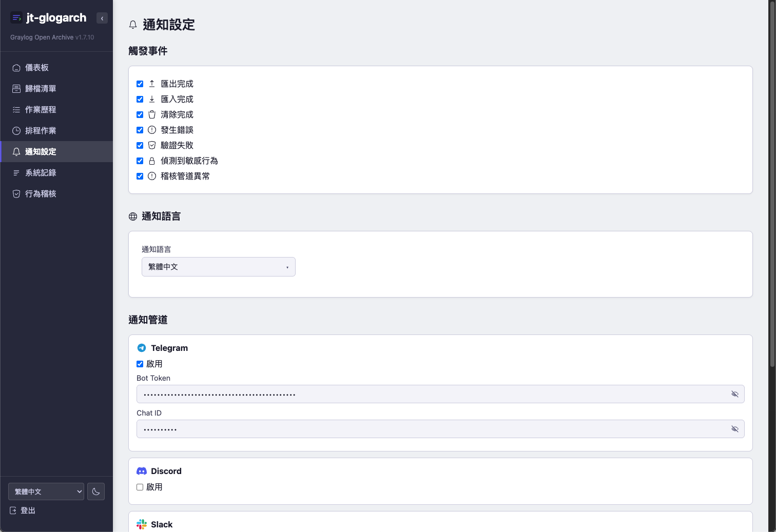Uncheck the 匯入完成 checkbox
This screenshot has width=776, height=532.
tap(140, 99)
